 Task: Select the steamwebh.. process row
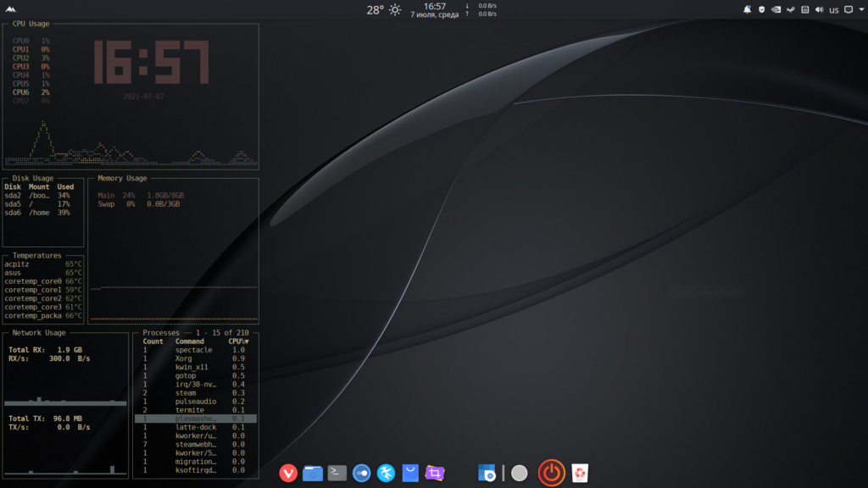pyautogui.click(x=196, y=444)
